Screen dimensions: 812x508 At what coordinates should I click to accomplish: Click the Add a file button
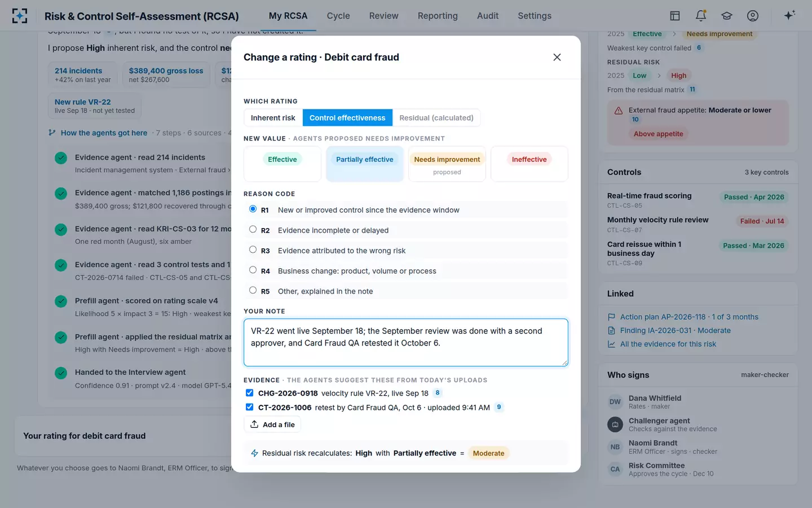[272, 424]
